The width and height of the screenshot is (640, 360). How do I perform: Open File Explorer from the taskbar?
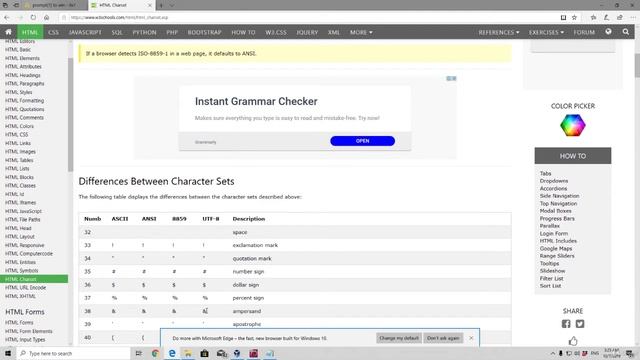point(188,353)
